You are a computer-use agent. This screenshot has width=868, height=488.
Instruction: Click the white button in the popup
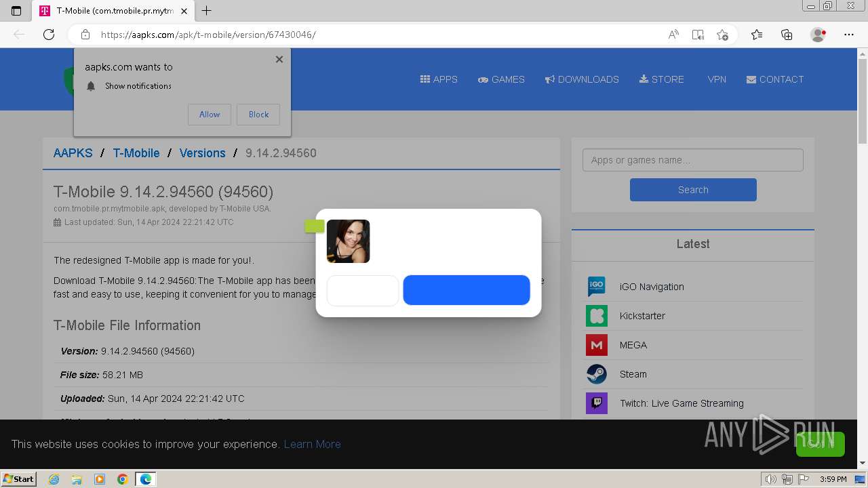tap(363, 290)
